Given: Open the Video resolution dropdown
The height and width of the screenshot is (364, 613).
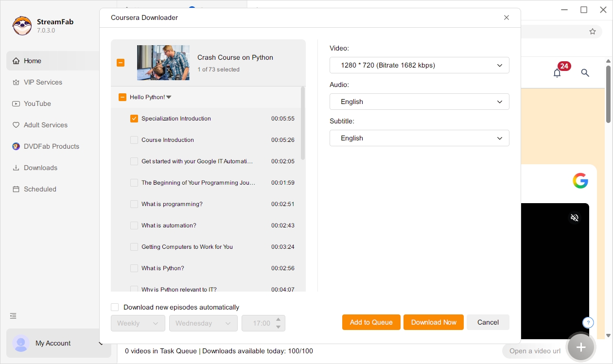Looking at the screenshot, I should (x=420, y=65).
